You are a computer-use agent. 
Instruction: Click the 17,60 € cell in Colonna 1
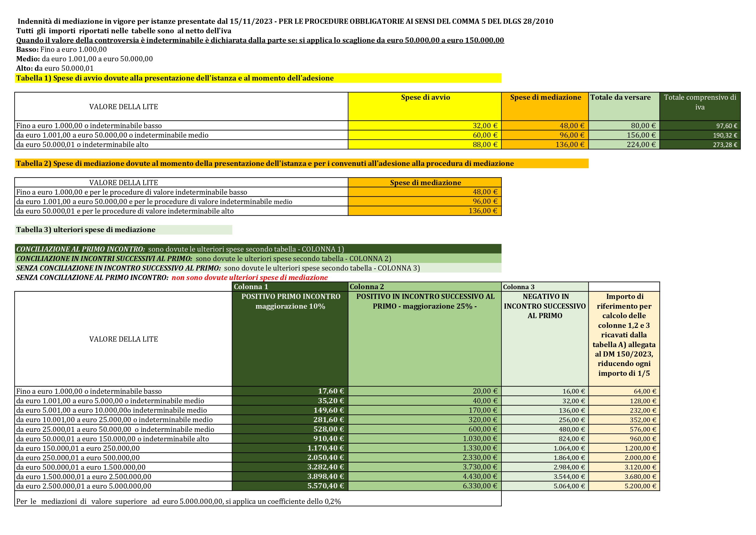click(291, 391)
